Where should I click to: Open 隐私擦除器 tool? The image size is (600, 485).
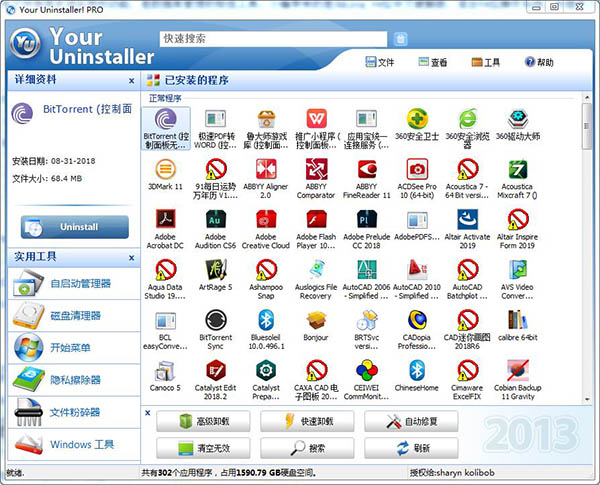click(x=74, y=380)
